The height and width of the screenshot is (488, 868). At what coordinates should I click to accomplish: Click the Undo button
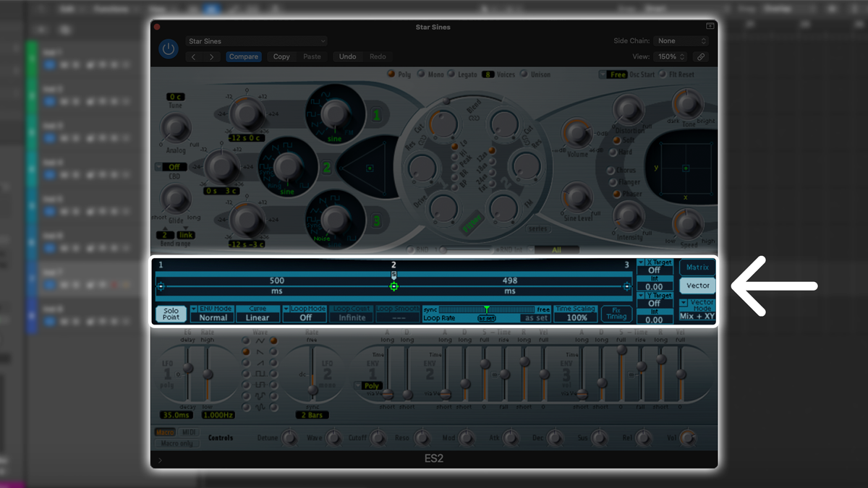348,56
